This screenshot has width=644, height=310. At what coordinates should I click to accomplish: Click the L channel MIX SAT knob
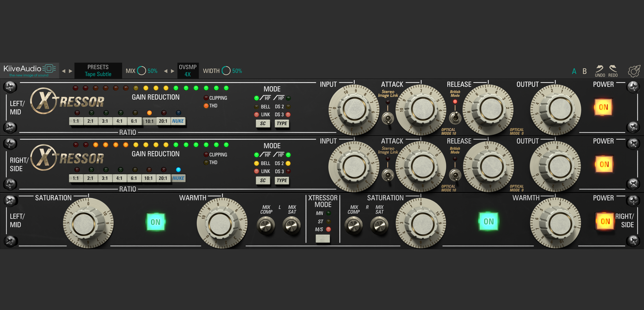pos(292,225)
